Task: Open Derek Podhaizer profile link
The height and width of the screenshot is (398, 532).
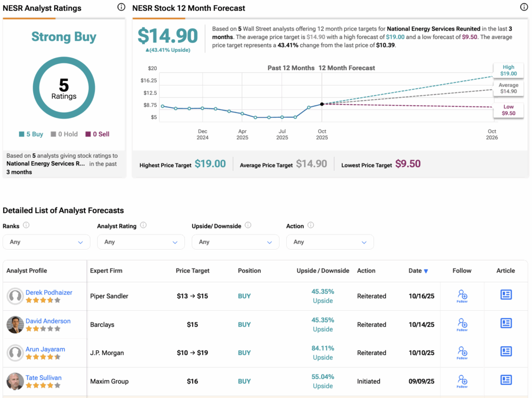Action: tap(49, 292)
